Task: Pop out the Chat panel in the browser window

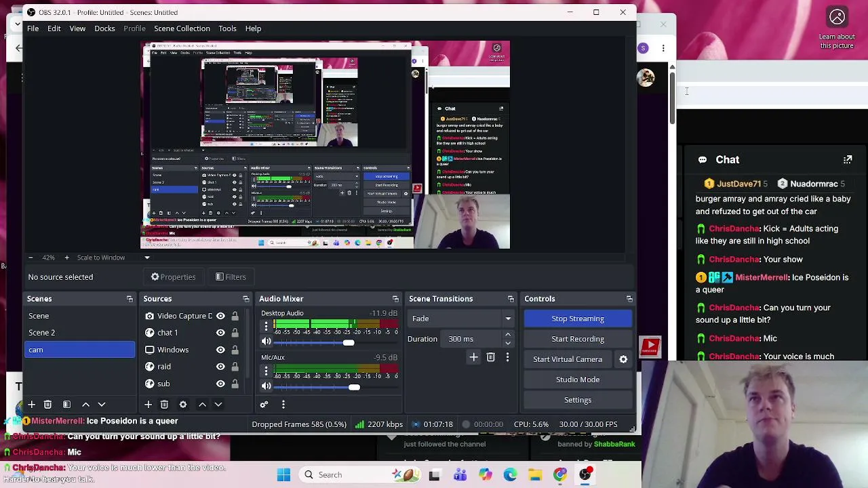Action: click(x=848, y=160)
